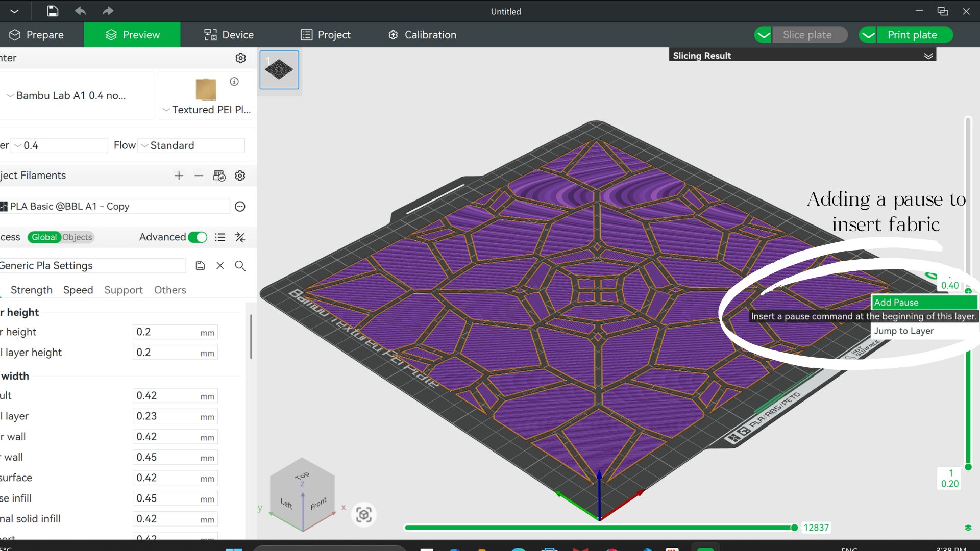Click the undo arrow icon

80,11
